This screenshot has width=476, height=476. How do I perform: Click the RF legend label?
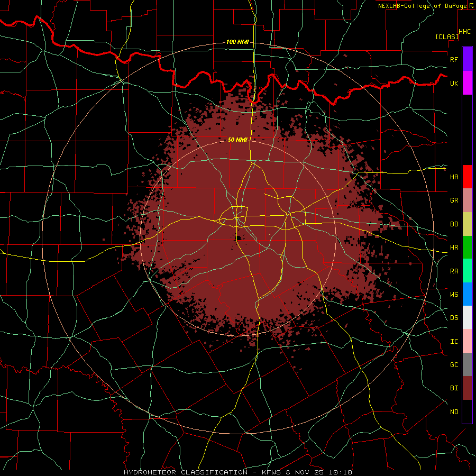click(454, 59)
